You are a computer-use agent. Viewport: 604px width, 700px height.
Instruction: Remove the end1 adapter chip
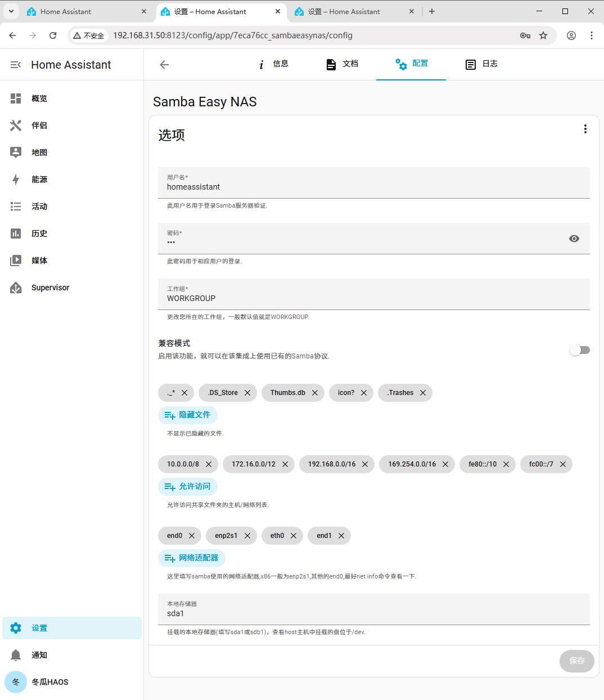[341, 536]
